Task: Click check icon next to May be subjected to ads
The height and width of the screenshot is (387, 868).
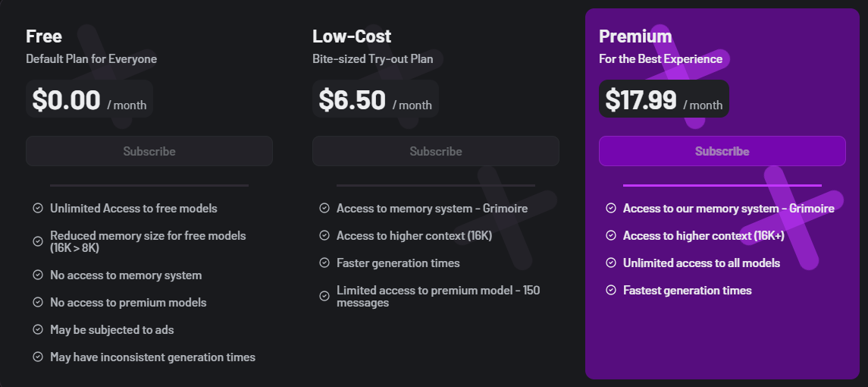Action: [38, 329]
